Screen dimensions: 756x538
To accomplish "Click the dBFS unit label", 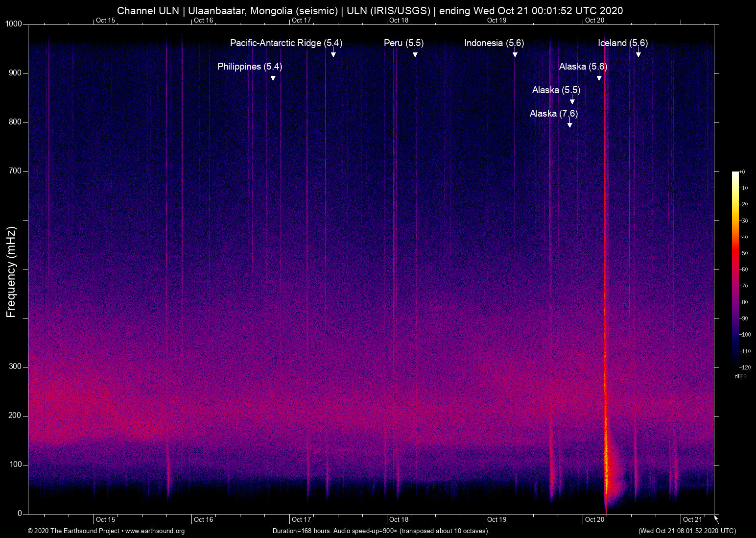I will (x=740, y=376).
